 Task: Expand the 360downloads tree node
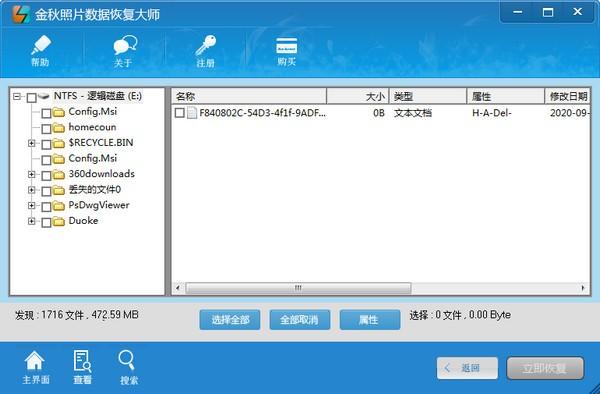[x=32, y=174]
